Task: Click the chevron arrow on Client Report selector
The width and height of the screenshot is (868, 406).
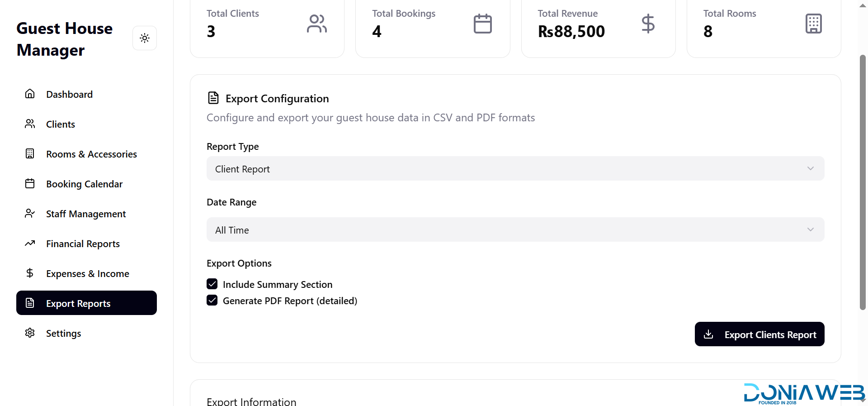Action: pos(810,168)
